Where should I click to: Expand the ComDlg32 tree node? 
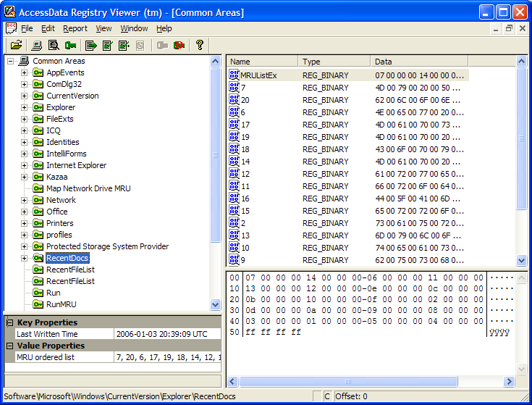24,84
